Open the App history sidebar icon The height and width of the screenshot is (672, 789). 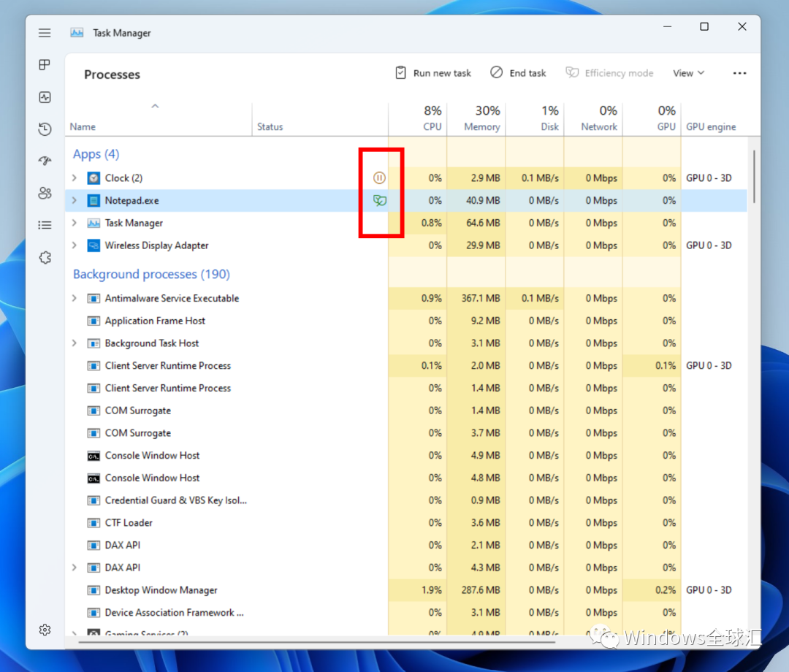[x=45, y=129]
